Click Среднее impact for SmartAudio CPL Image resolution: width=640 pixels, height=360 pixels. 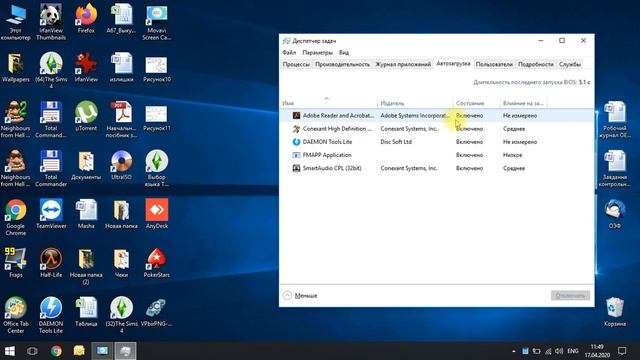click(x=514, y=168)
